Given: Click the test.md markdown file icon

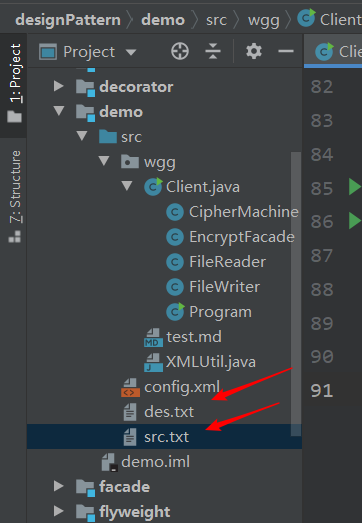Looking at the screenshot, I should 153,337.
